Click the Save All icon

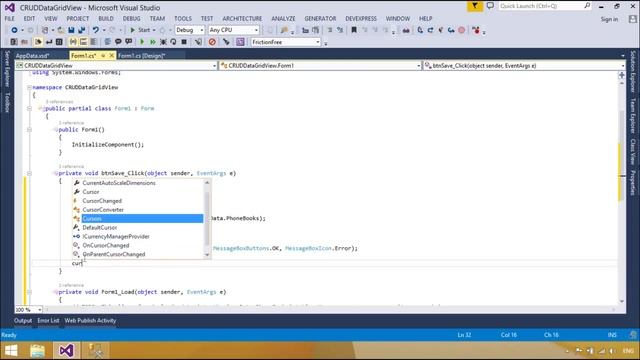(82, 30)
